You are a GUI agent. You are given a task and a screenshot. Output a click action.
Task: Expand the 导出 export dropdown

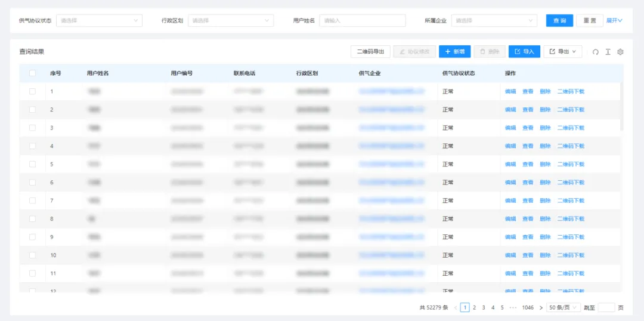(x=562, y=52)
